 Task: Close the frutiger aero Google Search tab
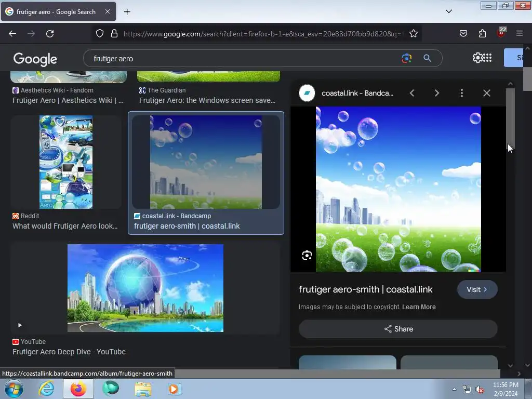point(107,11)
